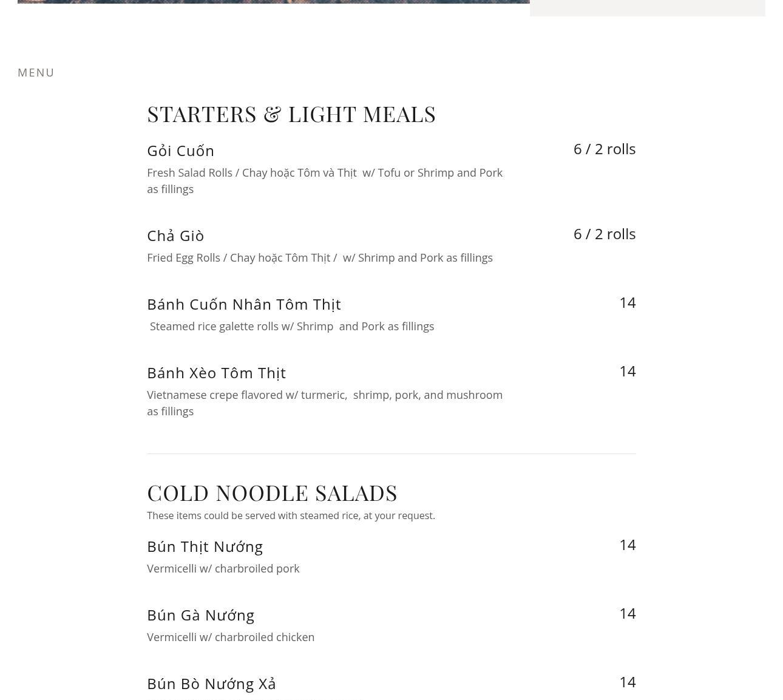Click the steamed rice galette rolls description

(x=291, y=326)
